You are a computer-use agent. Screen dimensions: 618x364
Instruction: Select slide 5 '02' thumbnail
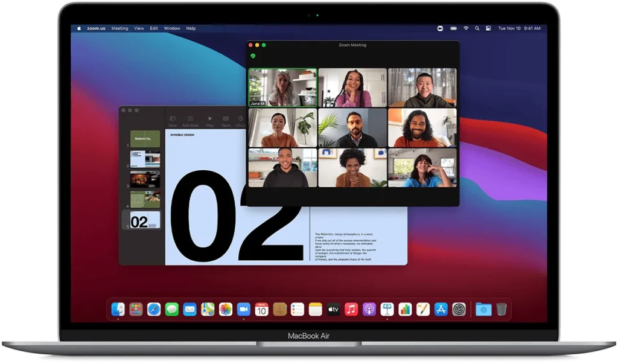pyautogui.click(x=145, y=220)
